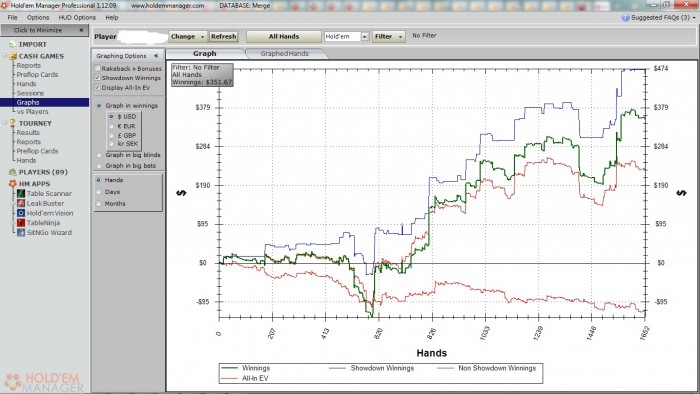Toggle Rakeback + Bonuses checkbox
The height and width of the screenshot is (394, 700).
pyautogui.click(x=97, y=68)
